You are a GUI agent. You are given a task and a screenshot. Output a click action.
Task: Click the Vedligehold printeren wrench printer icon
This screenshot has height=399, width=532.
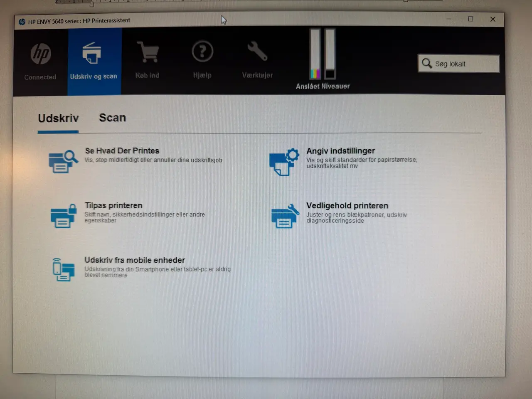coord(285,216)
